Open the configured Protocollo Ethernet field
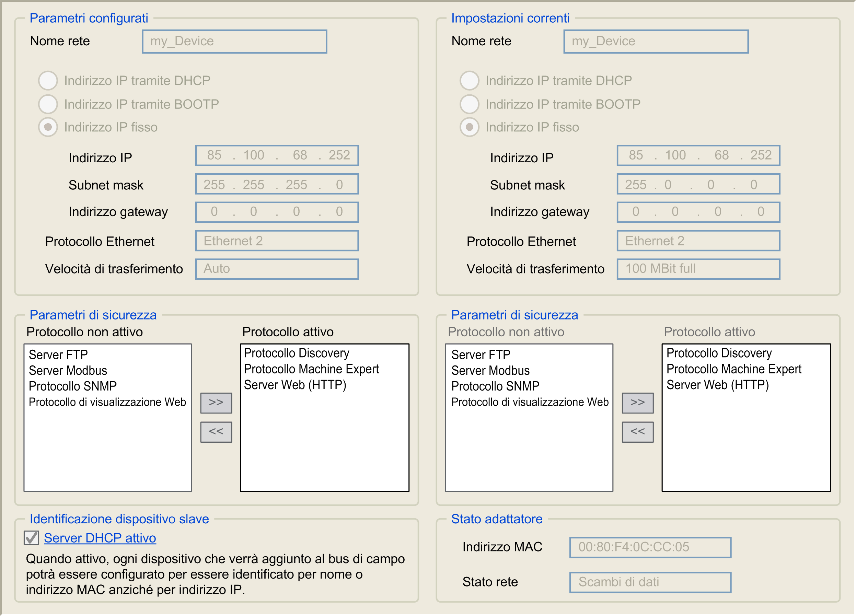This screenshot has height=616, width=856. 277,241
